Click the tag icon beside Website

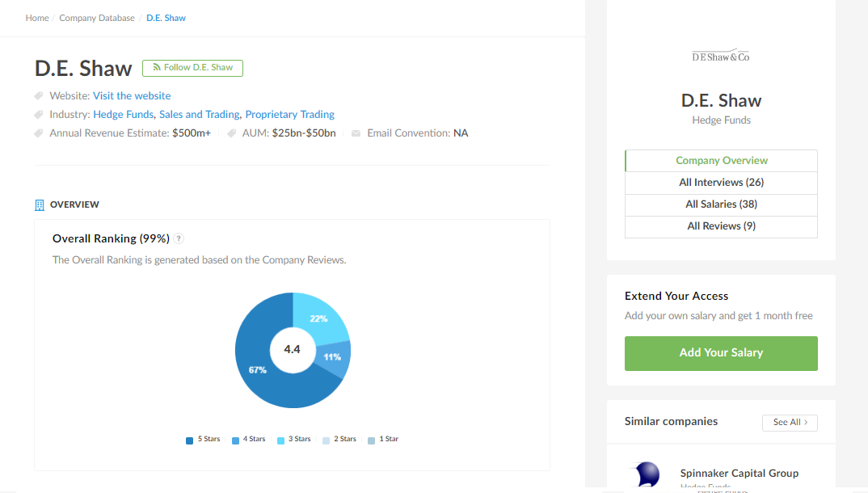pos(39,95)
